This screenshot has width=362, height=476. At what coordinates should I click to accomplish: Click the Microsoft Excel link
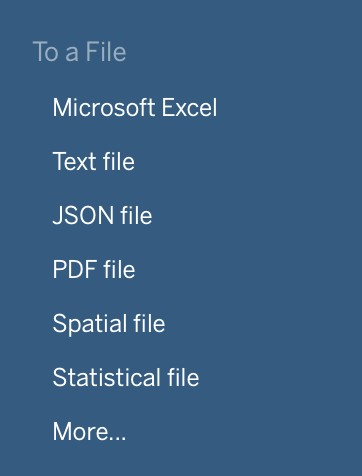pyautogui.click(x=135, y=107)
